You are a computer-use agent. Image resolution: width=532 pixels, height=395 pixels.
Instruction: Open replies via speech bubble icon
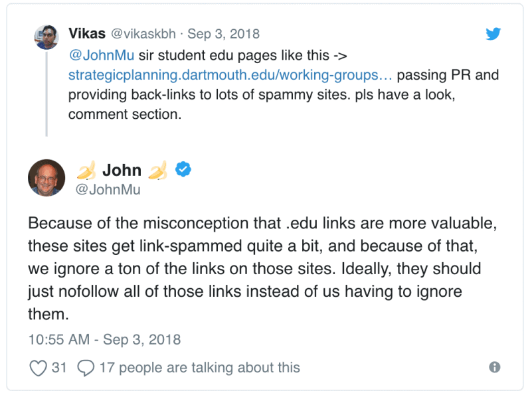pos(86,367)
